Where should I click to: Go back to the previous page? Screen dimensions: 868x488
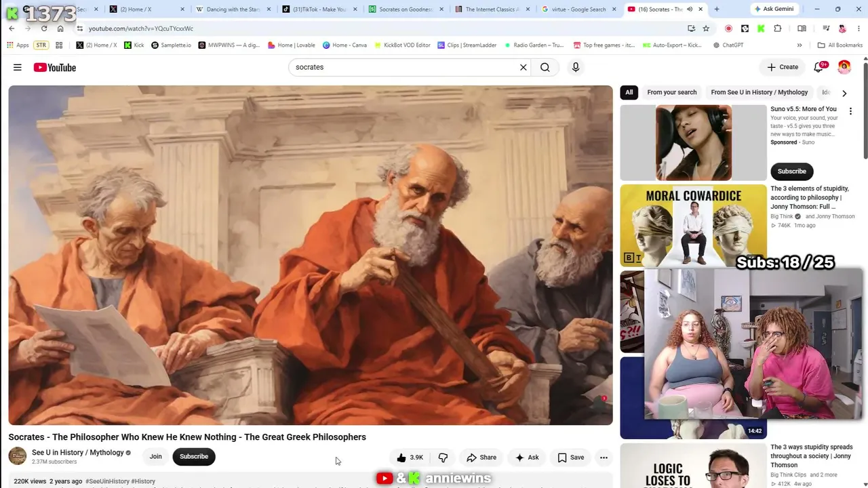click(x=12, y=28)
